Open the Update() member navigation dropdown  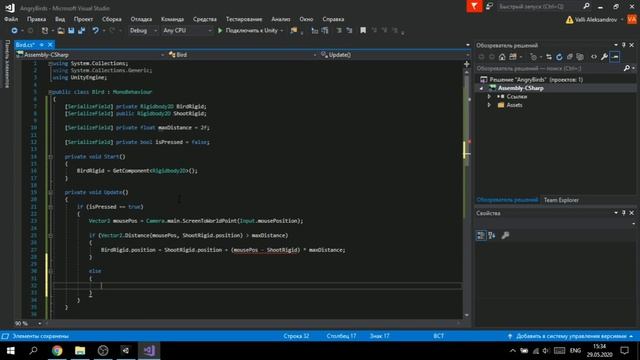(x=394, y=55)
